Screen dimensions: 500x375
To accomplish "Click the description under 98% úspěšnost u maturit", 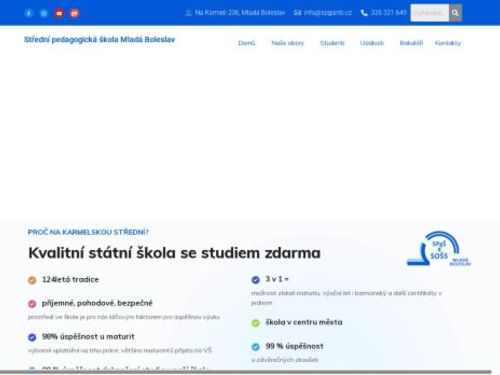I will pyautogui.click(x=120, y=351).
